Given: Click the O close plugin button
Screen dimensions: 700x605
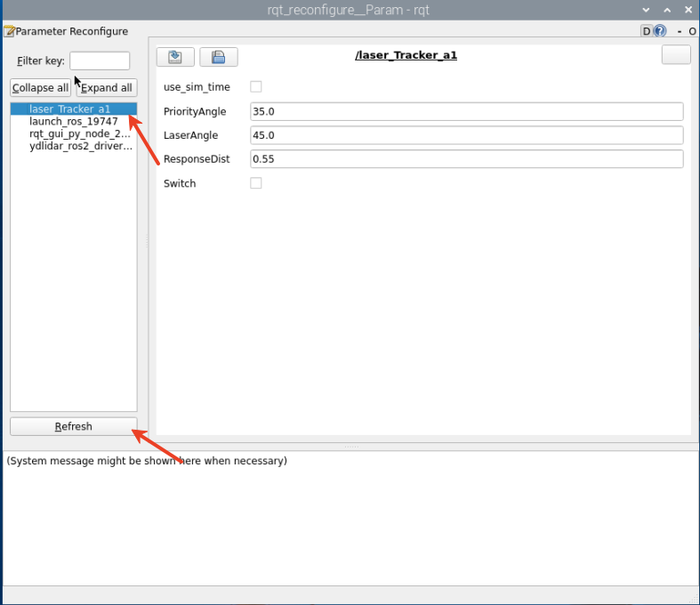Looking at the screenshot, I should [692, 31].
